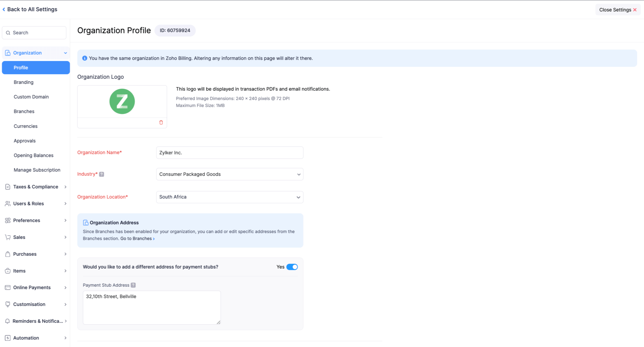The width and height of the screenshot is (644, 347).
Task: Click into the settings Search field
Action: [34, 33]
